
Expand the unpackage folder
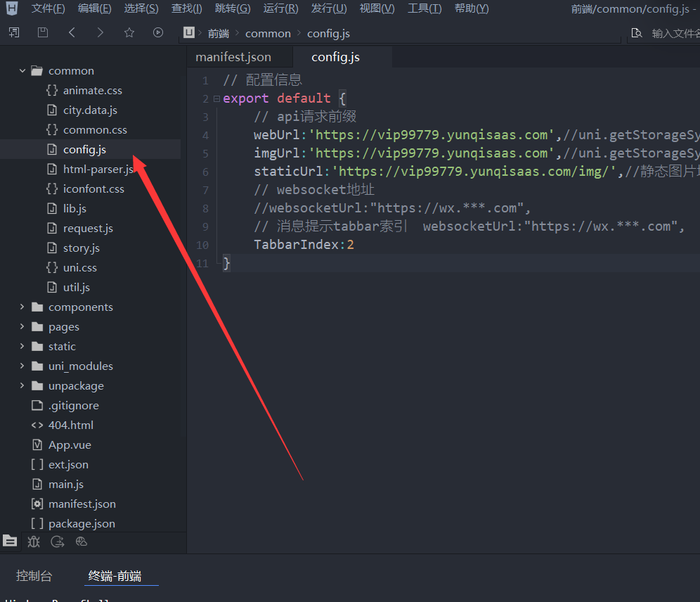pos(22,385)
